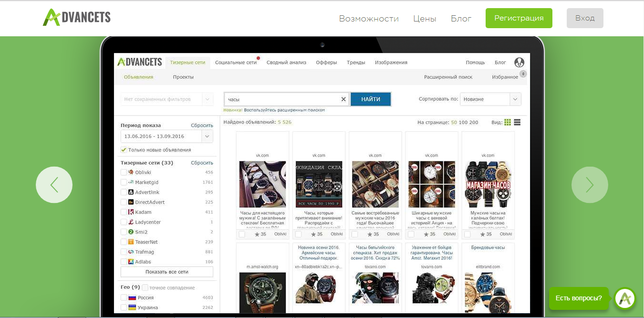Click the Marketgid network icon
The height and width of the screenshot is (318, 644).
click(131, 182)
